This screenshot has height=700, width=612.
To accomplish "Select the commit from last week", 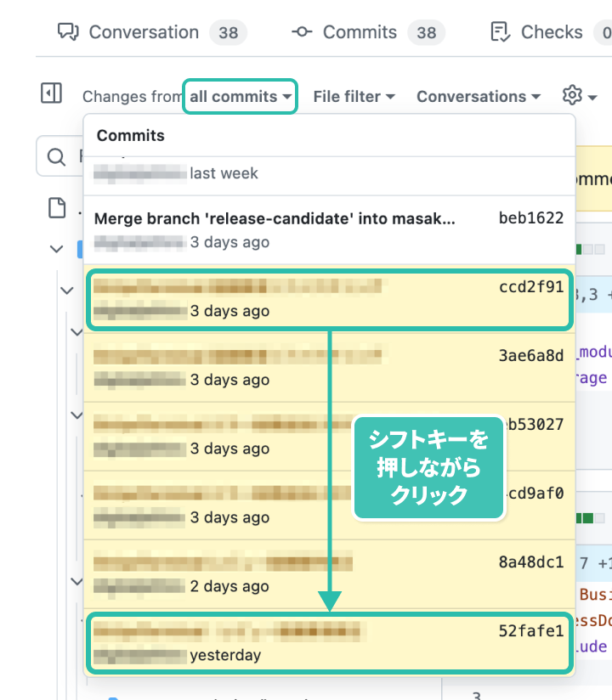I will pyautogui.click(x=328, y=173).
